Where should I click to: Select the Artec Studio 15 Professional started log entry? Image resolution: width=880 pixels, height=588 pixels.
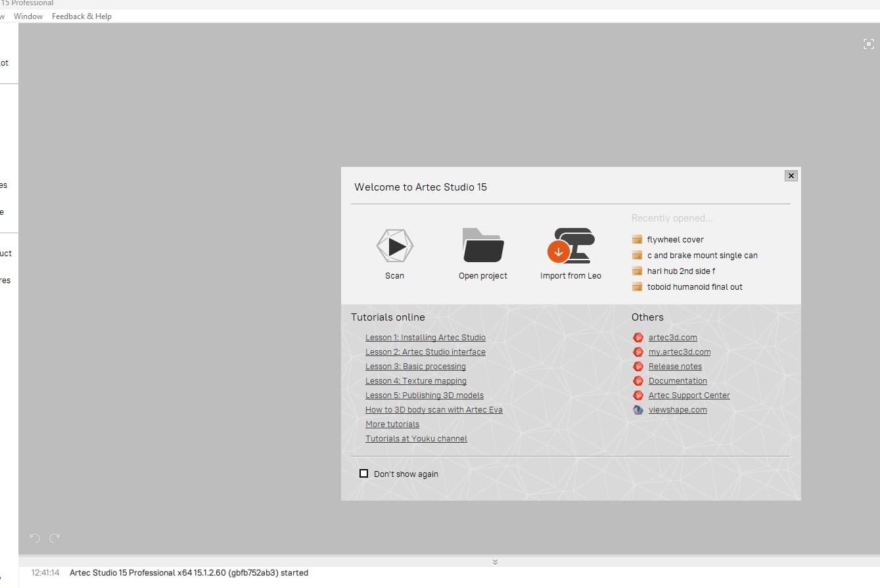(189, 573)
